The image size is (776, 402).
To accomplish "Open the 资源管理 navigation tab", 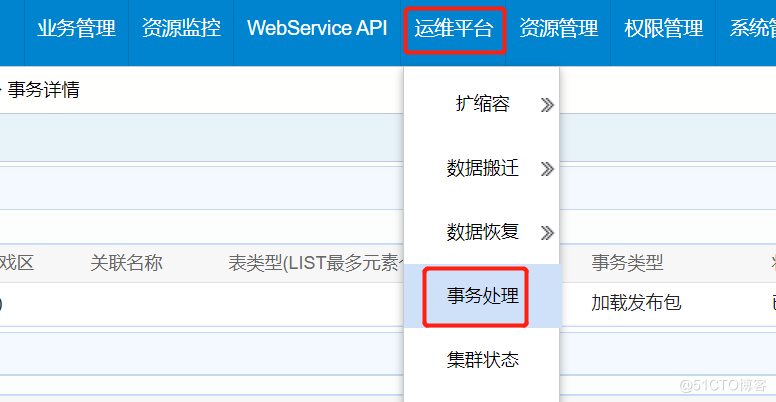I will tap(559, 29).
